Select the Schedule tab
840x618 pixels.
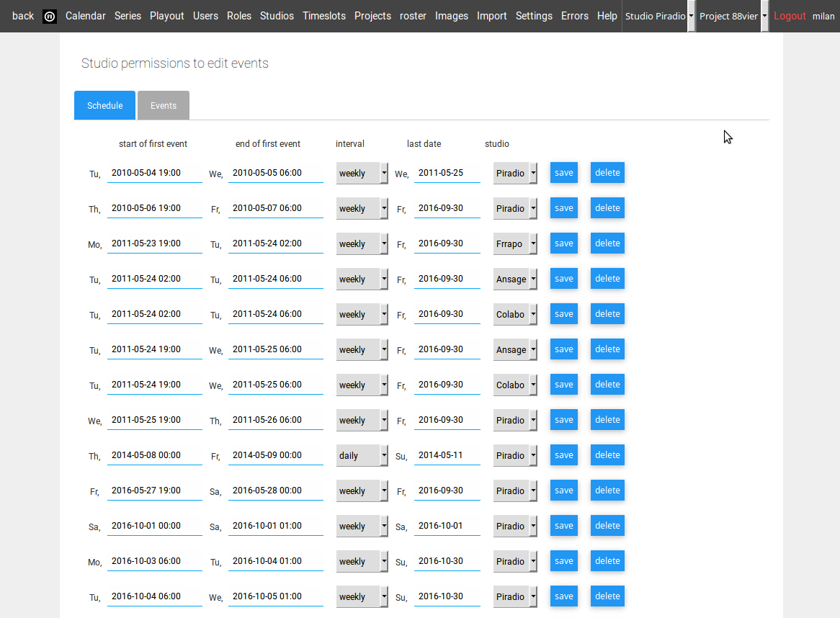(x=104, y=105)
